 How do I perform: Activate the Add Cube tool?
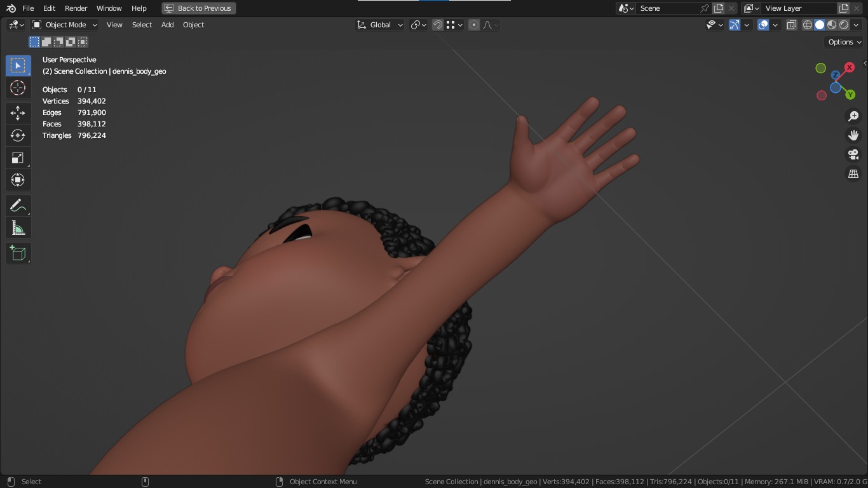coord(18,253)
